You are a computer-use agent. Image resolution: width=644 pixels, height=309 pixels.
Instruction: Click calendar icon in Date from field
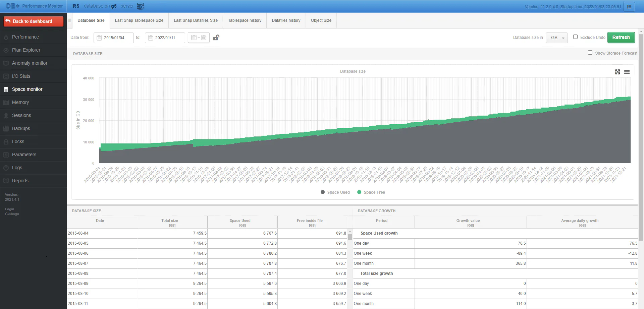point(99,38)
